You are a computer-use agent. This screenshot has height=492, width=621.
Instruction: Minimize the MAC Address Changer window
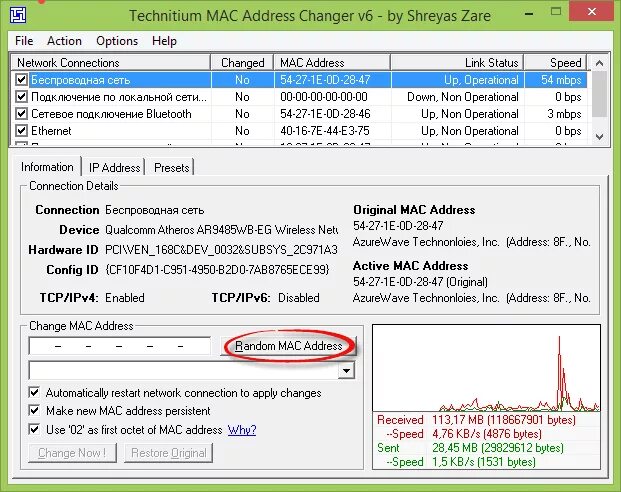529,13
